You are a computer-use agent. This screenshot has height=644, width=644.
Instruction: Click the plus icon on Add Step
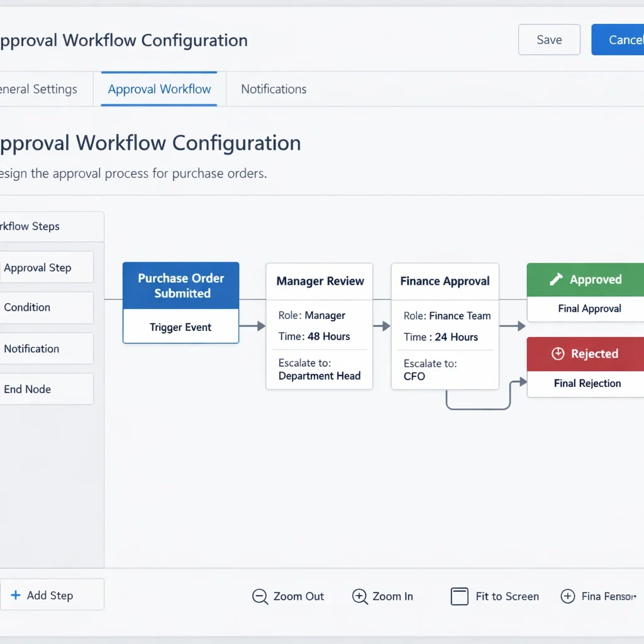pos(15,595)
